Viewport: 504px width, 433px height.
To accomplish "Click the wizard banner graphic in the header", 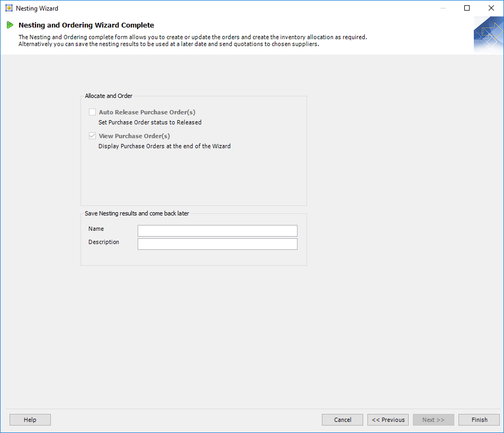I will pyautogui.click(x=488, y=35).
